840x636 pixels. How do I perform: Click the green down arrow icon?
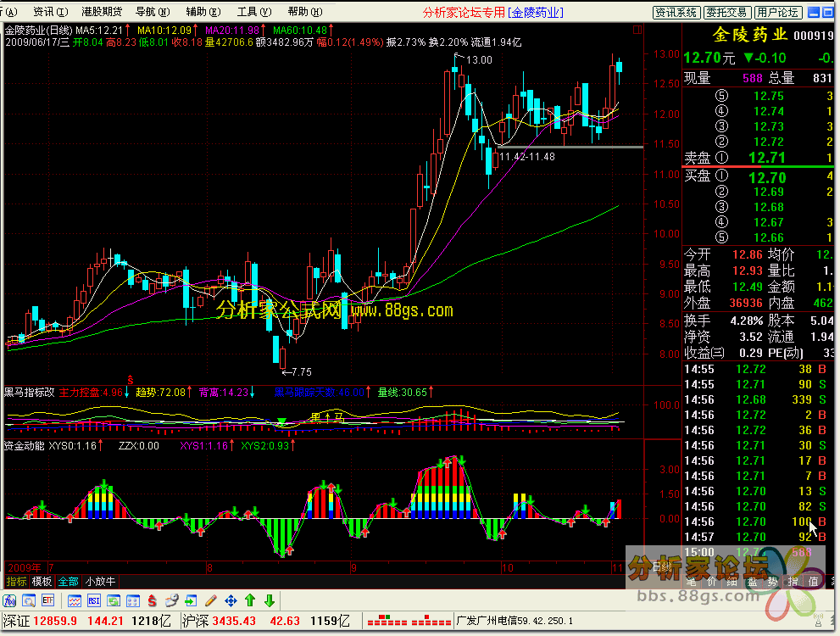tap(270, 600)
